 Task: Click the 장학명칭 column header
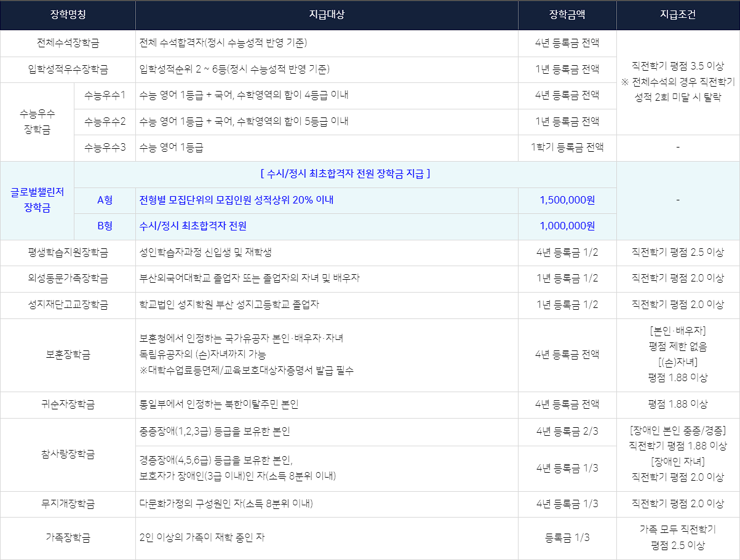(x=68, y=15)
